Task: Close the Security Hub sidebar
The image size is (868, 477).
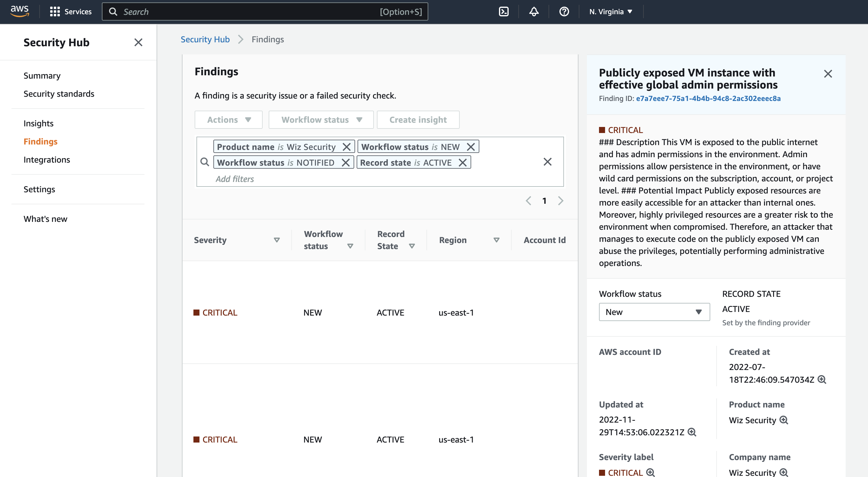Action: click(138, 43)
